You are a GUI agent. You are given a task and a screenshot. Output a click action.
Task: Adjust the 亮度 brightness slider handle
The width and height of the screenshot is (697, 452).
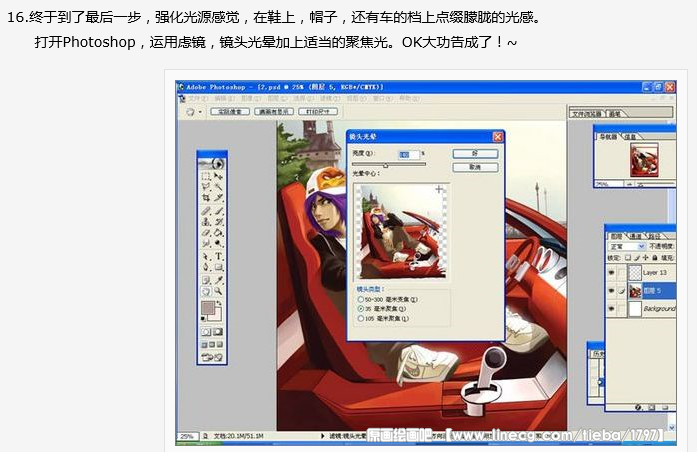click(x=385, y=165)
